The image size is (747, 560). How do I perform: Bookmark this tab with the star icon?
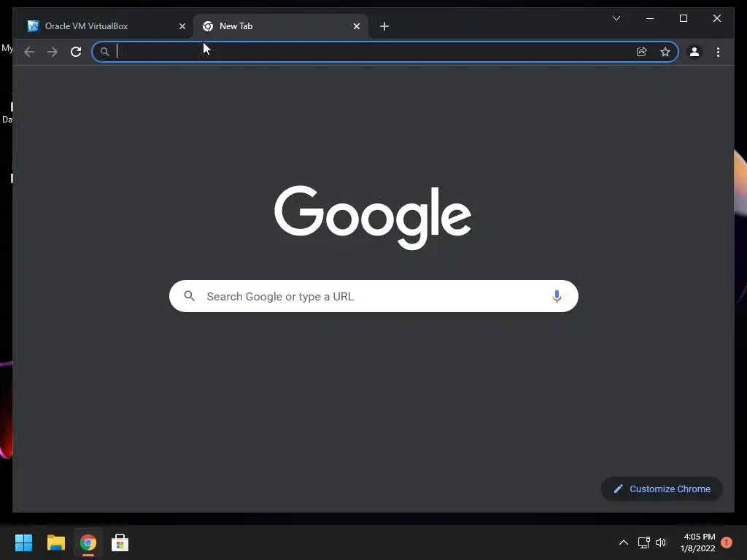pos(665,52)
